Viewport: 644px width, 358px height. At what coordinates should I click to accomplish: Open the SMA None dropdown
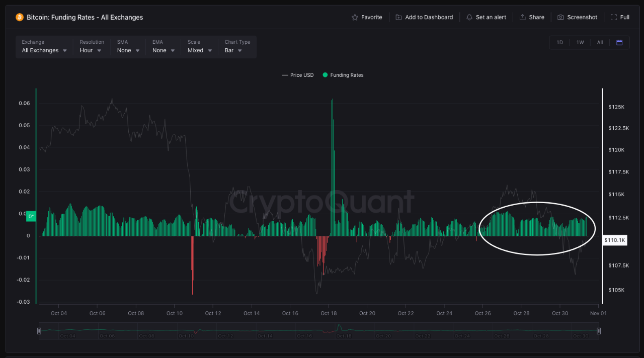(129, 47)
